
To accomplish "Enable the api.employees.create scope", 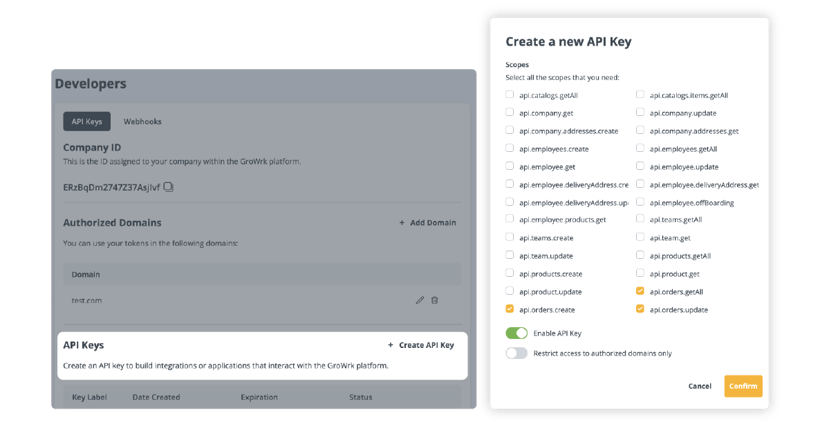I will pos(509,148).
